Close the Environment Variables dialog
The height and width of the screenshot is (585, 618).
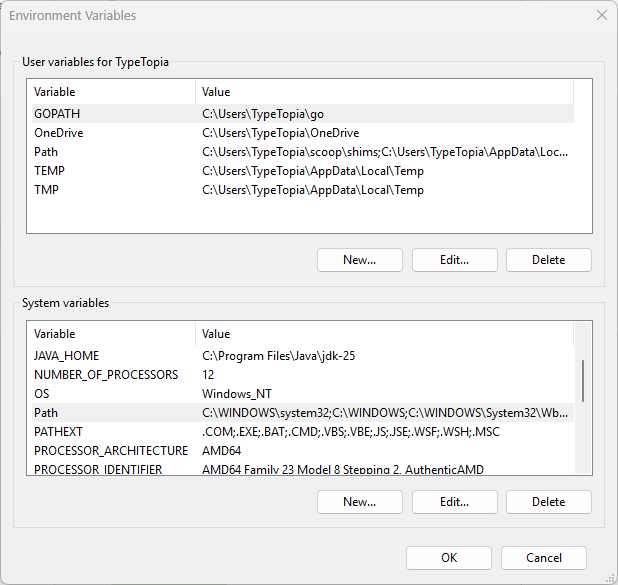tap(601, 15)
